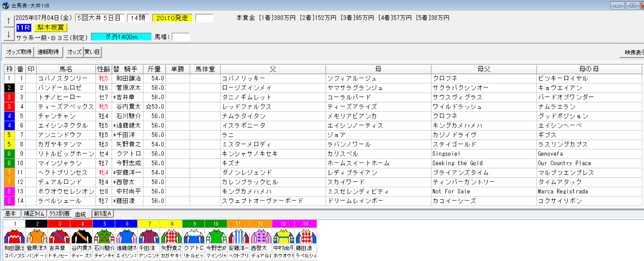644x261 pixels.
Task: Click jockey name 和田譲治 in table
Action: click(x=128, y=78)
